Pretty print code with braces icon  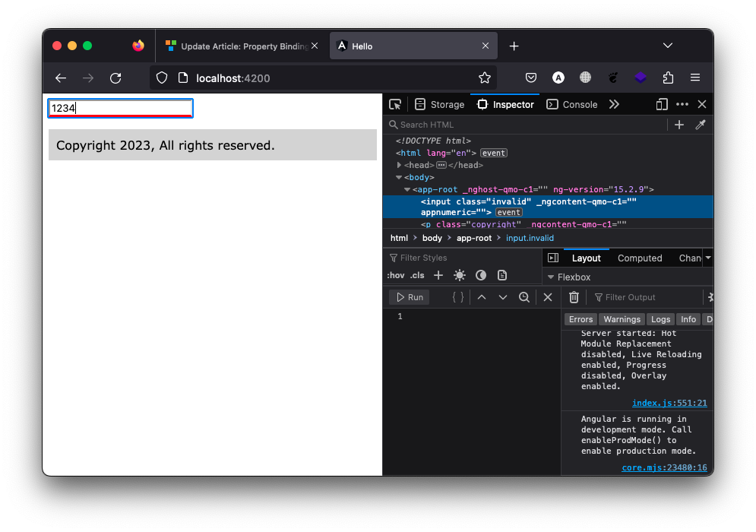[x=457, y=297]
